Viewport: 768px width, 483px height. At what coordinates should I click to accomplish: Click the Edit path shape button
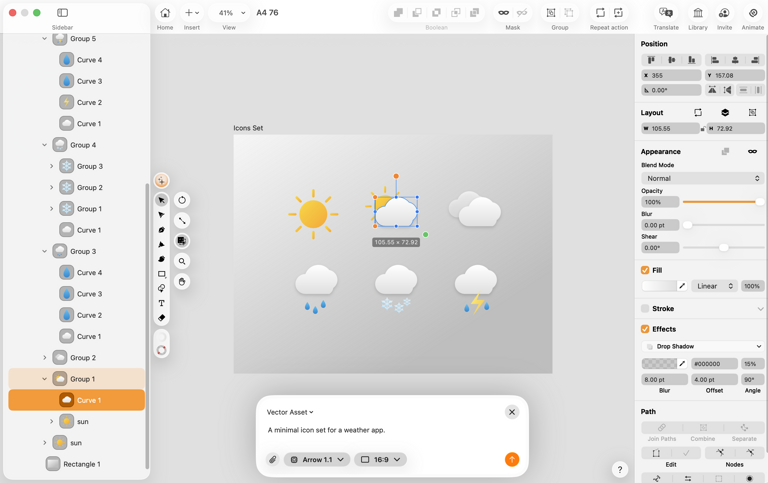click(x=656, y=453)
